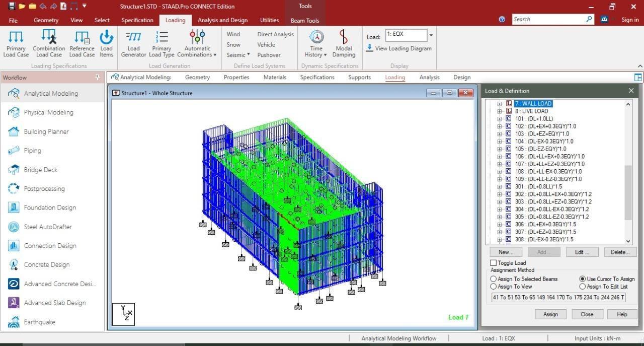Image resolution: width=644 pixels, height=346 pixels.
Task: Select Use Cursor To Assign option
Action: [583, 279]
